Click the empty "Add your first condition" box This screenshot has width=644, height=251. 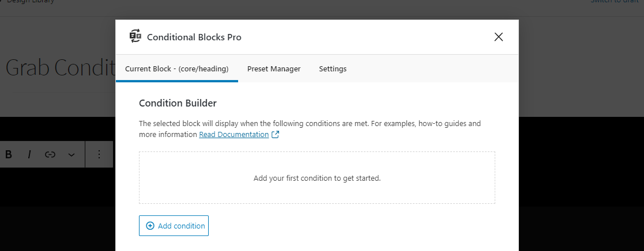317,177
